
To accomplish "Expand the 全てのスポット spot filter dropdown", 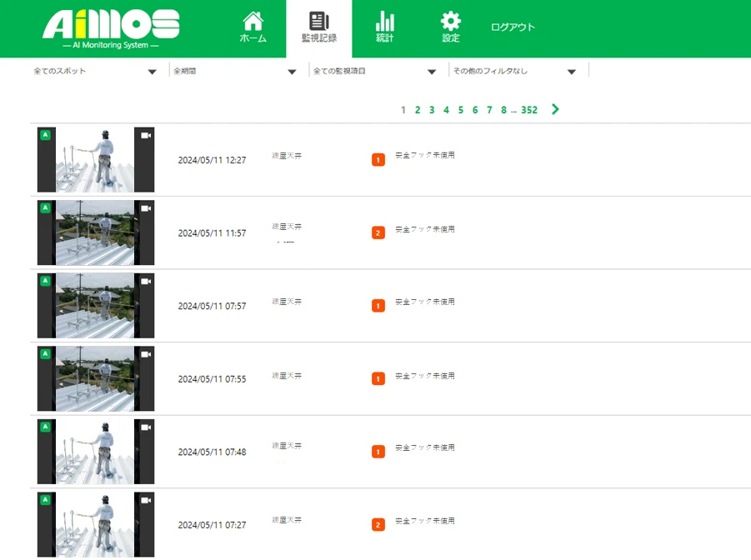I will coord(95,72).
